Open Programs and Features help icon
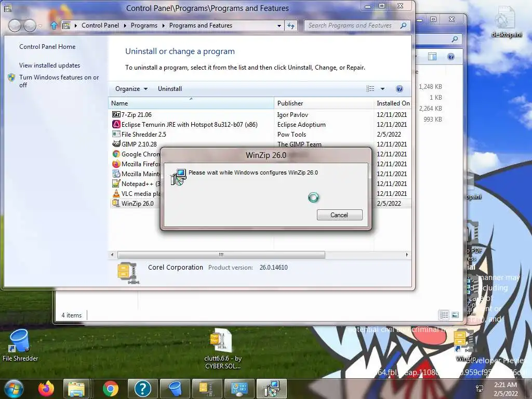532x399 pixels. [400, 89]
